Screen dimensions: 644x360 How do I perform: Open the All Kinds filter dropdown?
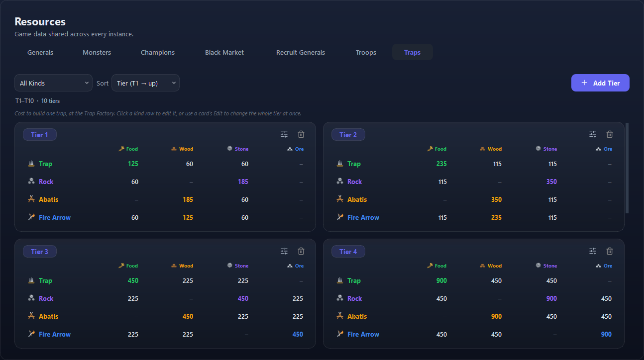coord(53,83)
